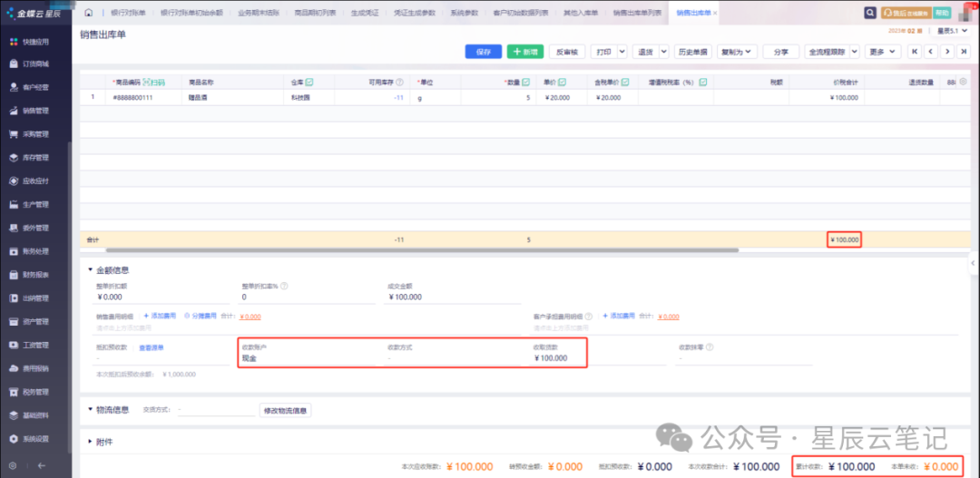Open the home page icon
Screen dimensions: 980x478
[x=88, y=13]
